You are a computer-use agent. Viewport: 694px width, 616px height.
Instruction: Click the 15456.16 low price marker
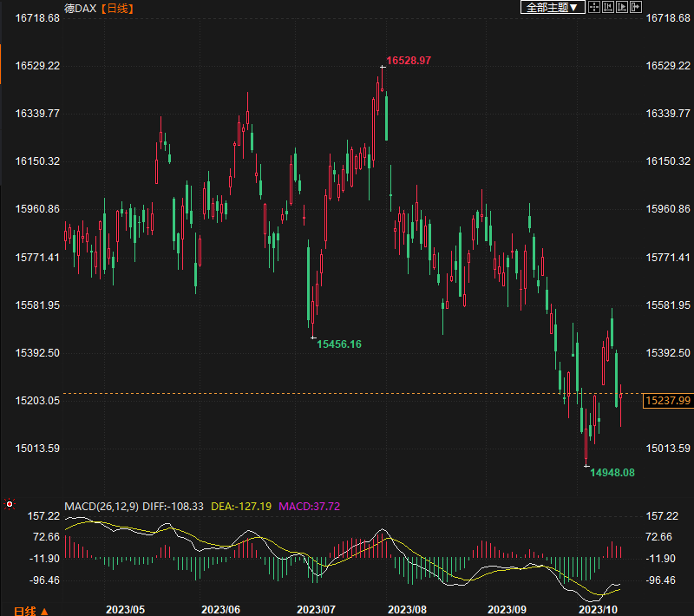339,344
